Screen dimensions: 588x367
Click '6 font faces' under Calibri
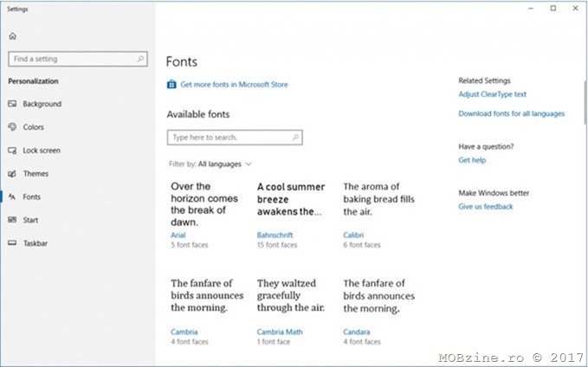click(x=362, y=245)
